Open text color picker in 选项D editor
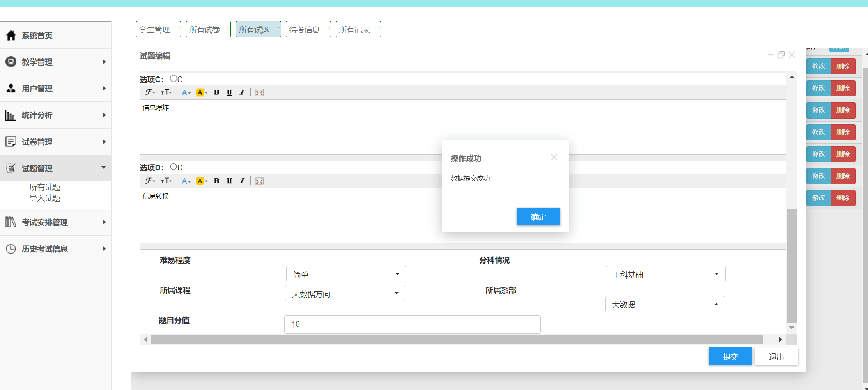The image size is (868, 390). pos(186,181)
